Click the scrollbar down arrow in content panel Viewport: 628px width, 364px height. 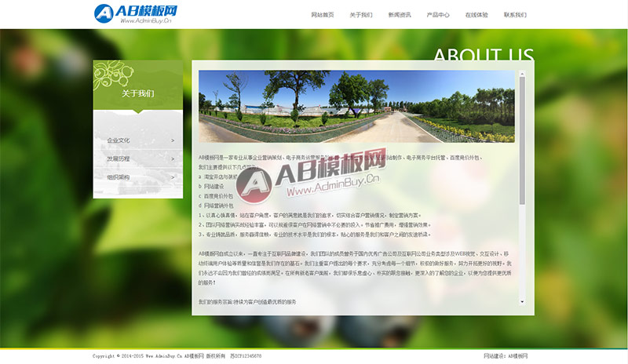click(x=522, y=301)
